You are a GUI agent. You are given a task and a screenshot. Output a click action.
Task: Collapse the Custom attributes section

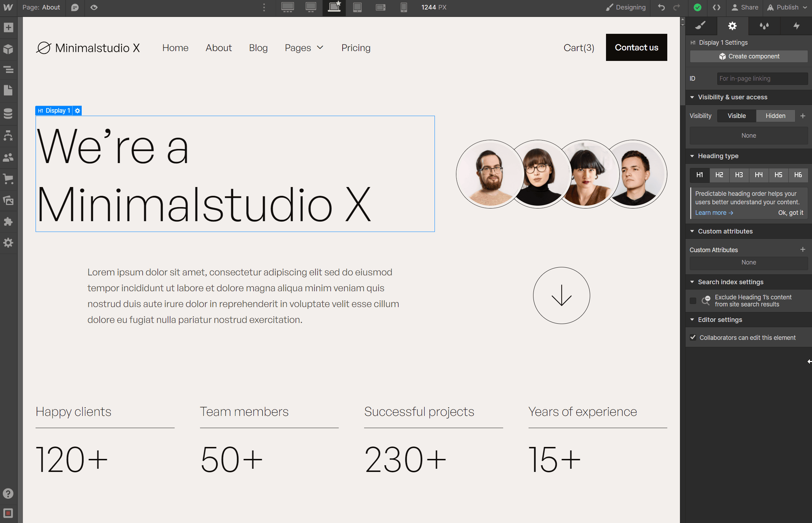[x=692, y=231]
